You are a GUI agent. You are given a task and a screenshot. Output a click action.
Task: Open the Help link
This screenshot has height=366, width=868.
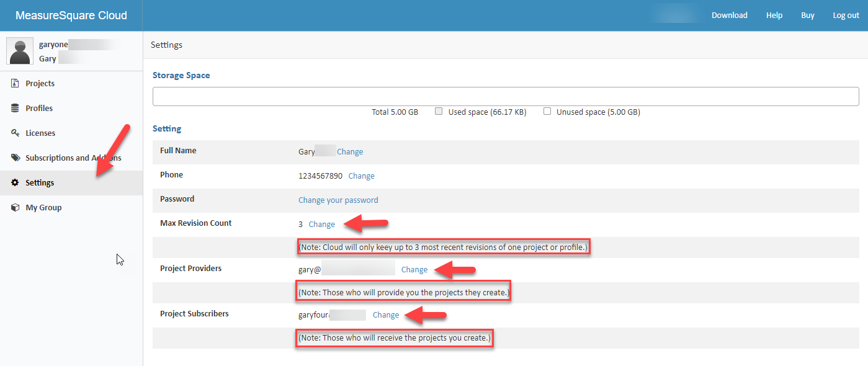pyautogui.click(x=774, y=16)
